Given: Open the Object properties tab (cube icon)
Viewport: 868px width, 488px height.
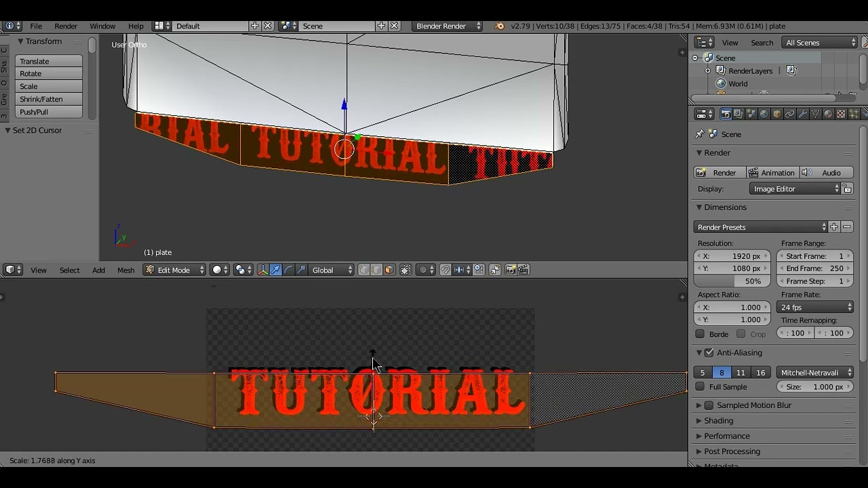Looking at the screenshot, I should (x=777, y=114).
